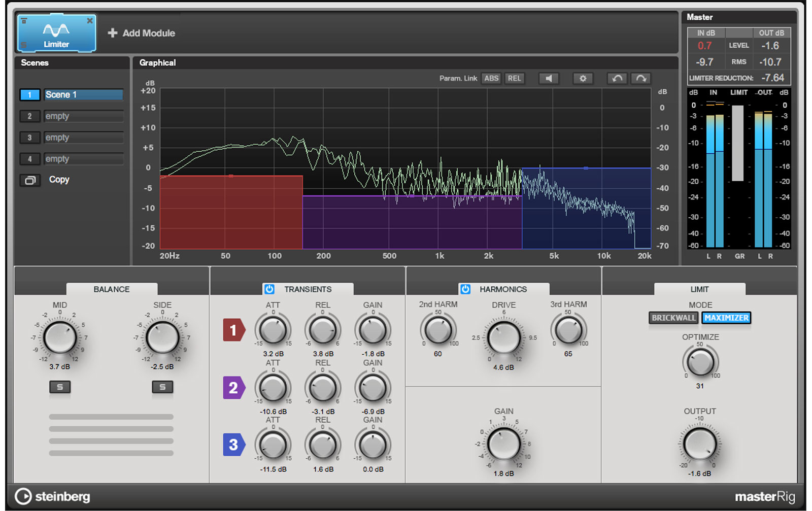Toggle the Harmonics power button

[465, 289]
